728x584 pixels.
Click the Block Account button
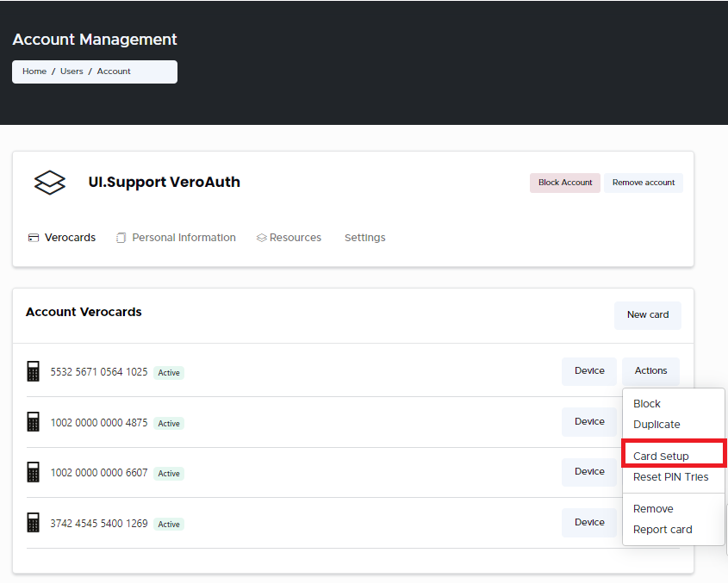(564, 183)
